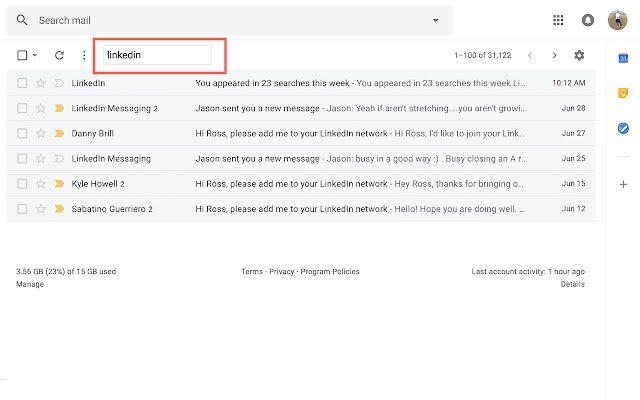Open Sabatino Guerriero's LinkedIn network request
This screenshot has width=640, height=400.
[x=301, y=209]
